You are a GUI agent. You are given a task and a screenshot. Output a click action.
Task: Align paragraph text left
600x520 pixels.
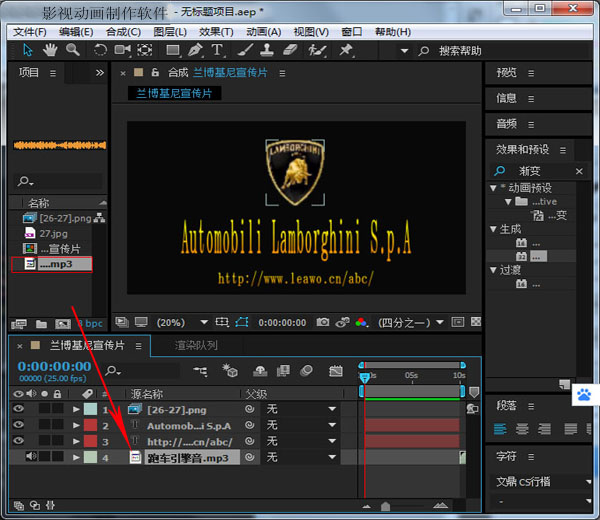tap(500, 429)
